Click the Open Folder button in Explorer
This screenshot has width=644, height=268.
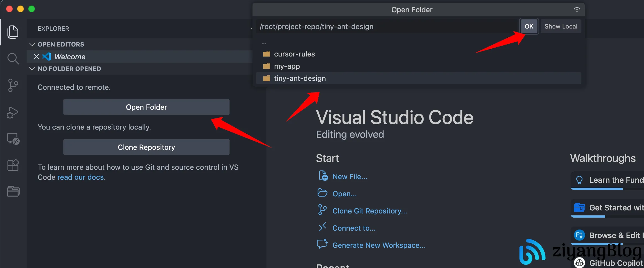pyautogui.click(x=146, y=107)
